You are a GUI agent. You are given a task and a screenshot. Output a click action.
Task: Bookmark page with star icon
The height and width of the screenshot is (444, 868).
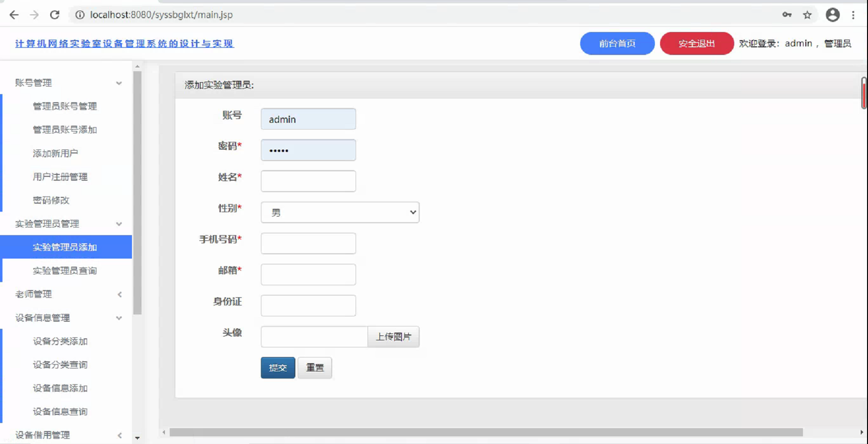[807, 15]
